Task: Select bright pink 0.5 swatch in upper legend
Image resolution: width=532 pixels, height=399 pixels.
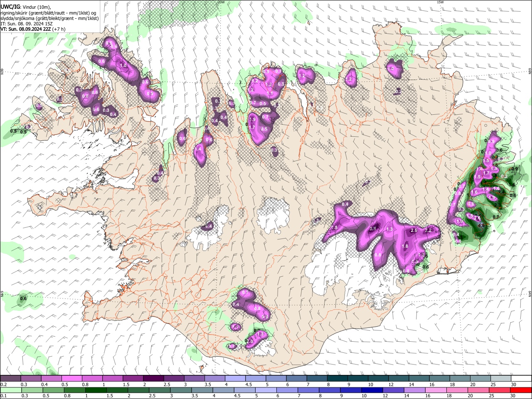Action: (x=71, y=379)
